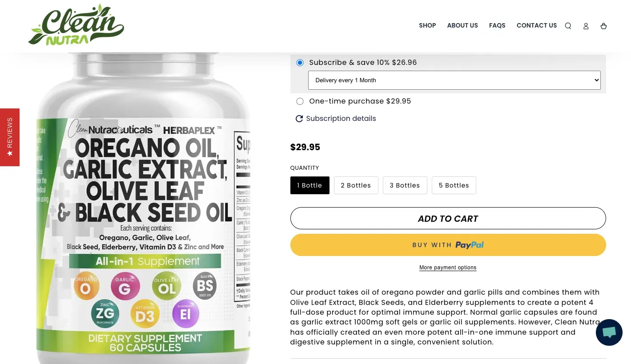Expand the Subscription details section
Image resolution: width=631 pixels, height=364 pixels.
[341, 118]
